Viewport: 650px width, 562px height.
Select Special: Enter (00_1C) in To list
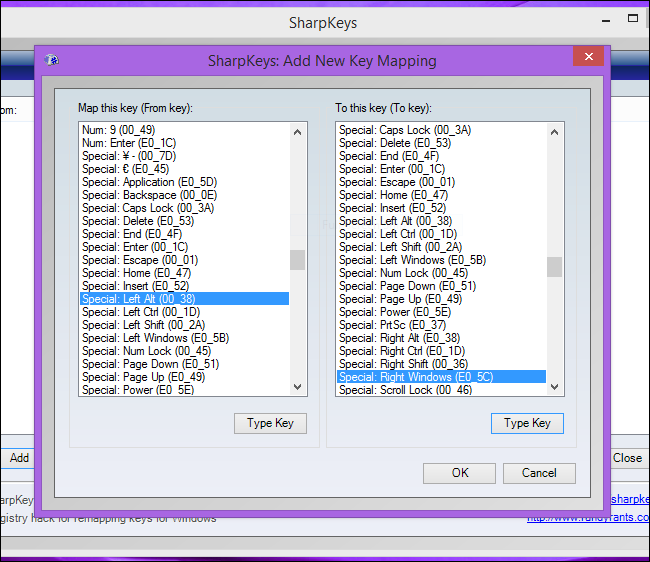pos(441,169)
